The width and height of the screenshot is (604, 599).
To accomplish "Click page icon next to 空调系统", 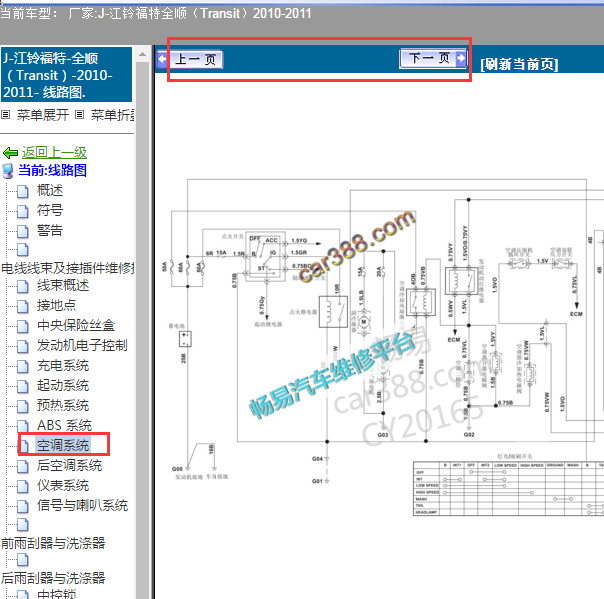I will 23,446.
